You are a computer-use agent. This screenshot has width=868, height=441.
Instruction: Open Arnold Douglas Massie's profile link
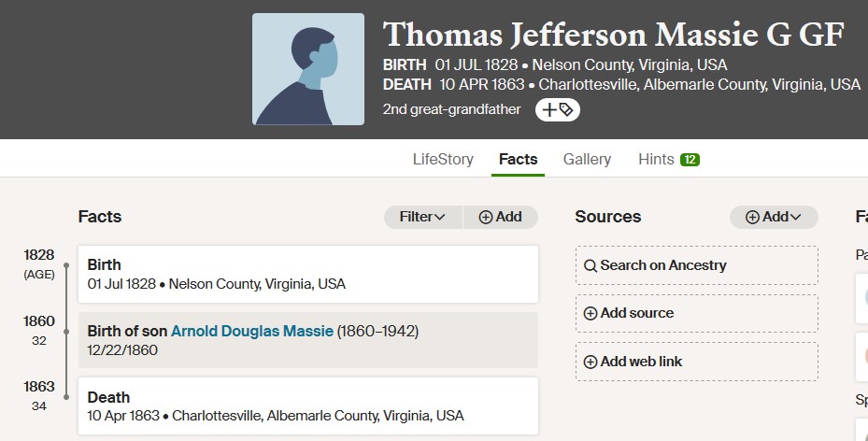click(x=252, y=331)
